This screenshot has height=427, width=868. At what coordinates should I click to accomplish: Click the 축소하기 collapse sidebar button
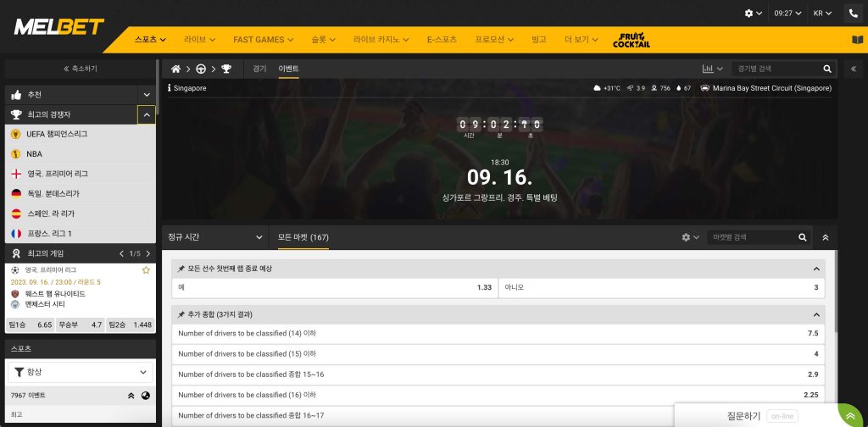coord(81,69)
